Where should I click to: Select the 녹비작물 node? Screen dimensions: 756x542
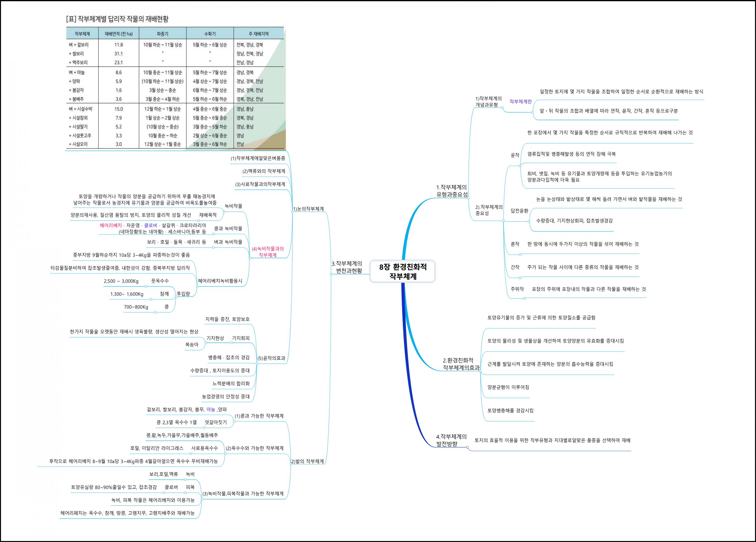233,206
